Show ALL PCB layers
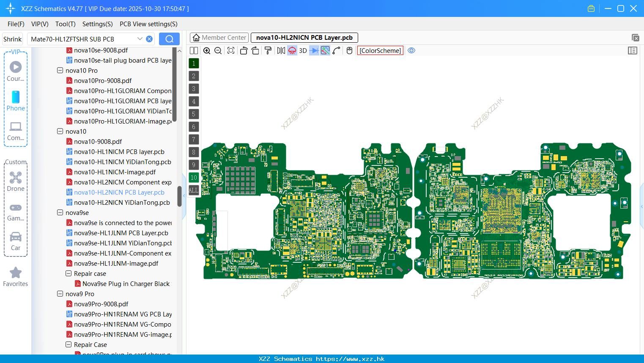This screenshot has width=644, height=363. tap(194, 190)
